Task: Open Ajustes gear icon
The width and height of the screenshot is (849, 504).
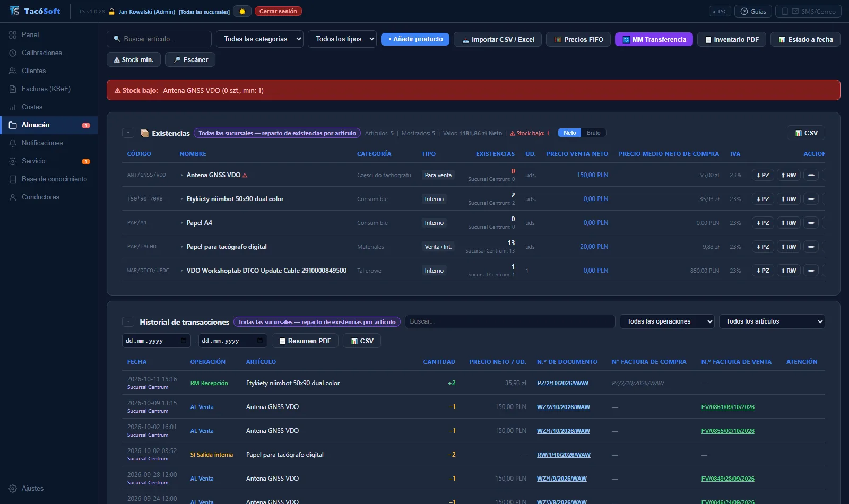Action: click(x=13, y=488)
